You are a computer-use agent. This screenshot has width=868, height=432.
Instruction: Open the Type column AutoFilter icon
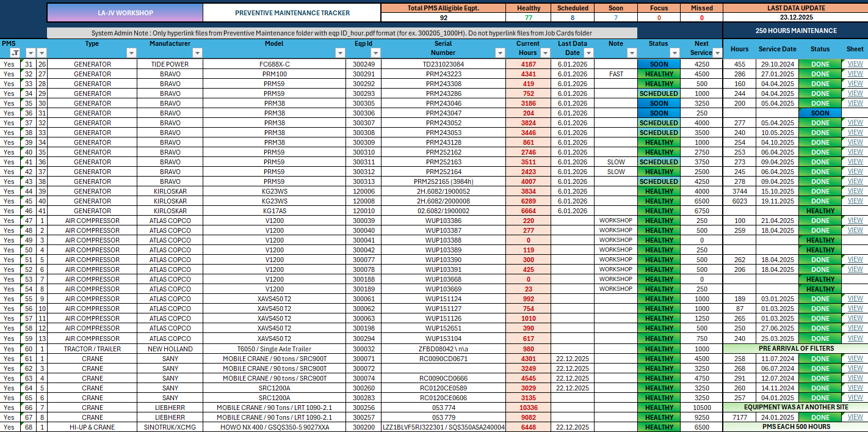[x=130, y=53]
